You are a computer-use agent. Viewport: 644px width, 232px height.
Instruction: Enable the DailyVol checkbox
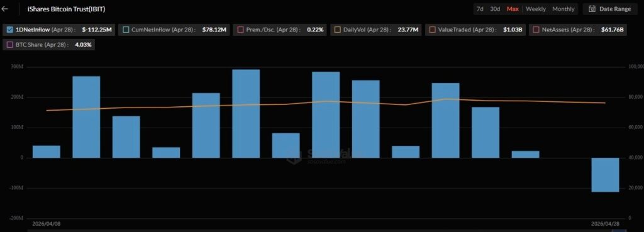click(337, 30)
